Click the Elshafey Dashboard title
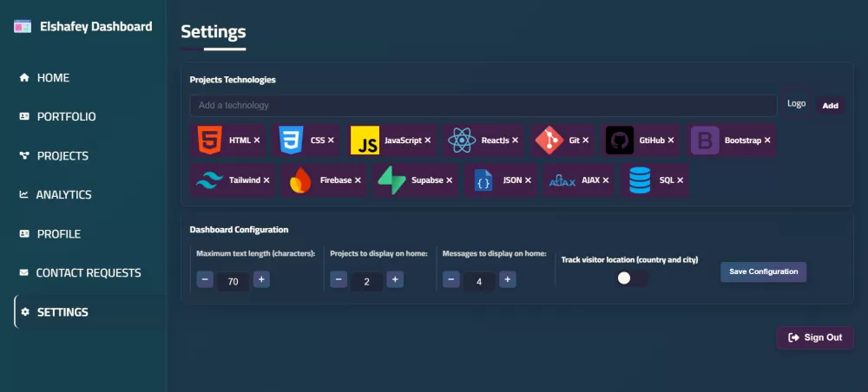 95,26
